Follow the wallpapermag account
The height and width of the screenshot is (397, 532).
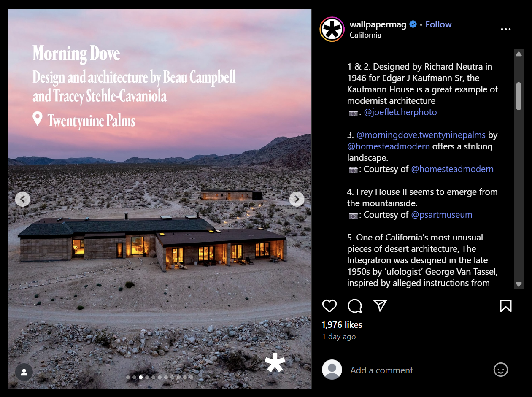(438, 24)
